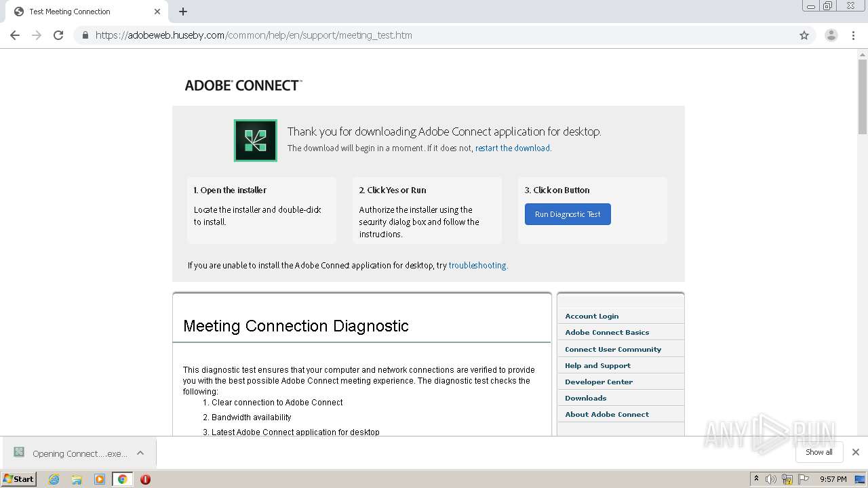The image size is (868, 488).
Task: Open Help and Support sidebar link
Action: (597, 365)
